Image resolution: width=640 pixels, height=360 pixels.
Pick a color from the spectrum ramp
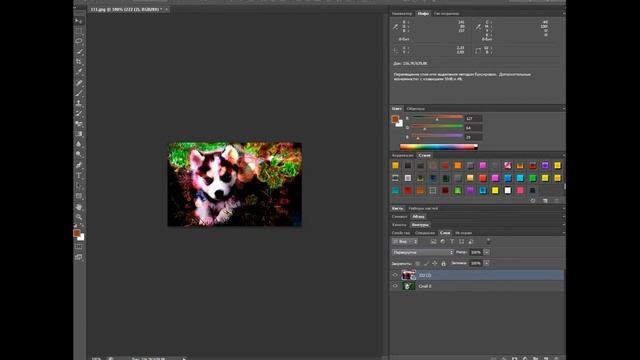pyautogui.click(x=439, y=147)
